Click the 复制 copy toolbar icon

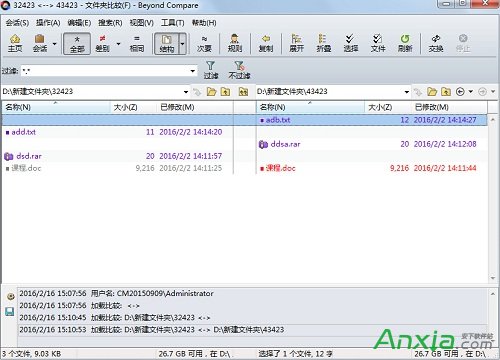[x=266, y=43]
